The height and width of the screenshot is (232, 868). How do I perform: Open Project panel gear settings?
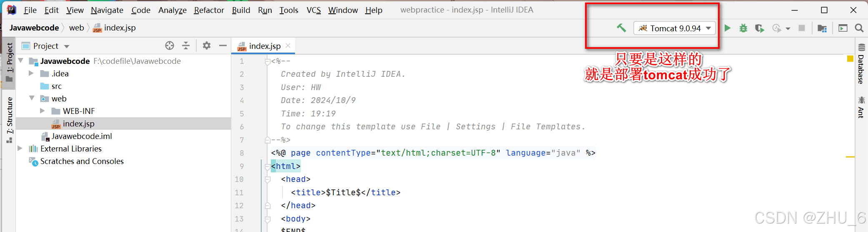[x=207, y=46]
